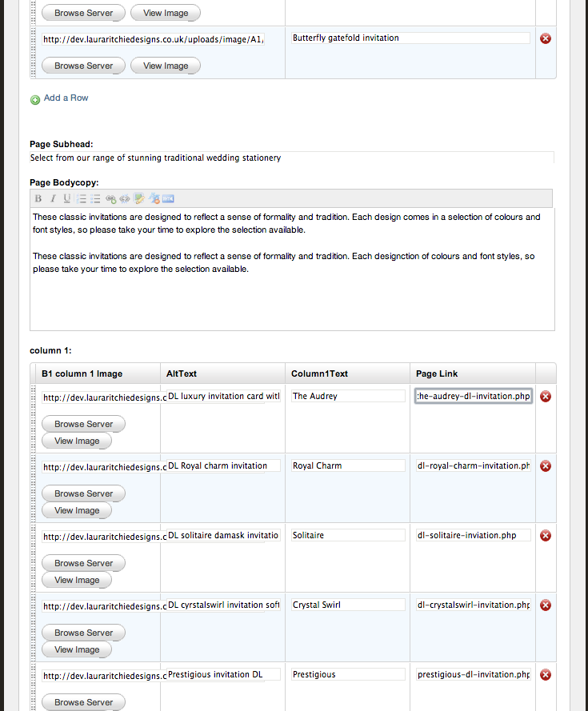The height and width of the screenshot is (711, 588).
Task: Click the he-audrey-dl-invitation.php Page Link field
Action: [x=474, y=396]
